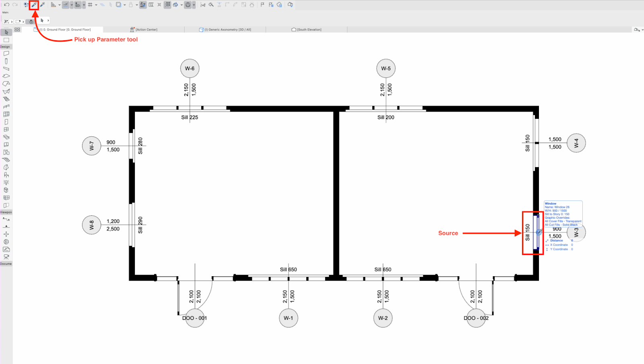The image size is (644, 364).
Task: Open the dropdown beside the grid snap icon
Action: click(x=95, y=5)
